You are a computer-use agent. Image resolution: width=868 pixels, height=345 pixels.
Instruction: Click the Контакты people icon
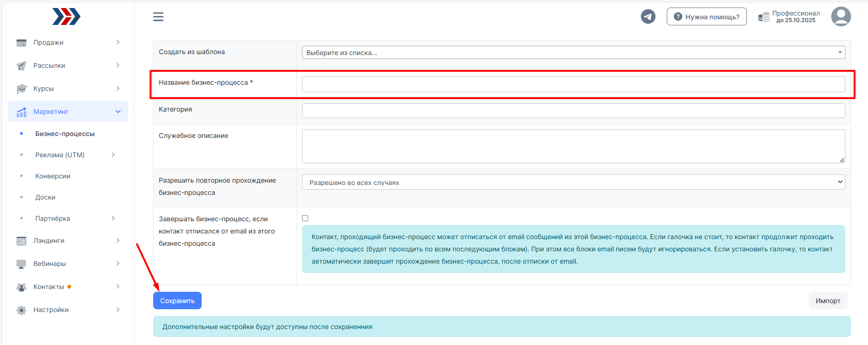(21, 287)
